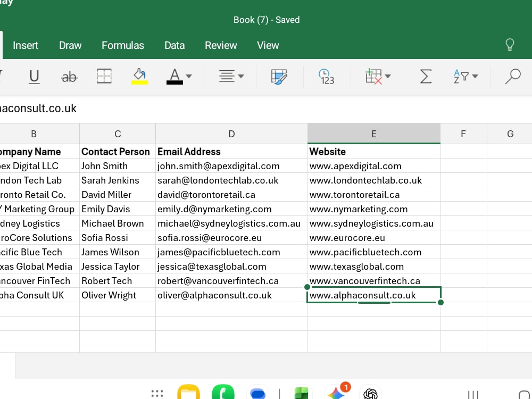Expand insert/delete cells dropdown arrow
The height and width of the screenshot is (399, 532).
click(x=388, y=76)
